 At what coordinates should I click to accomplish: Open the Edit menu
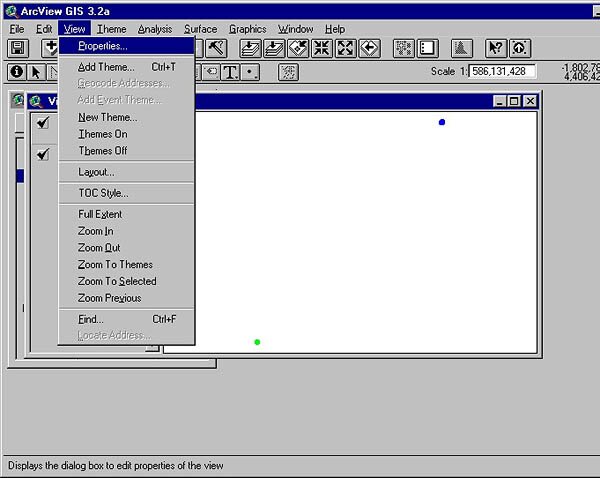pos(44,29)
